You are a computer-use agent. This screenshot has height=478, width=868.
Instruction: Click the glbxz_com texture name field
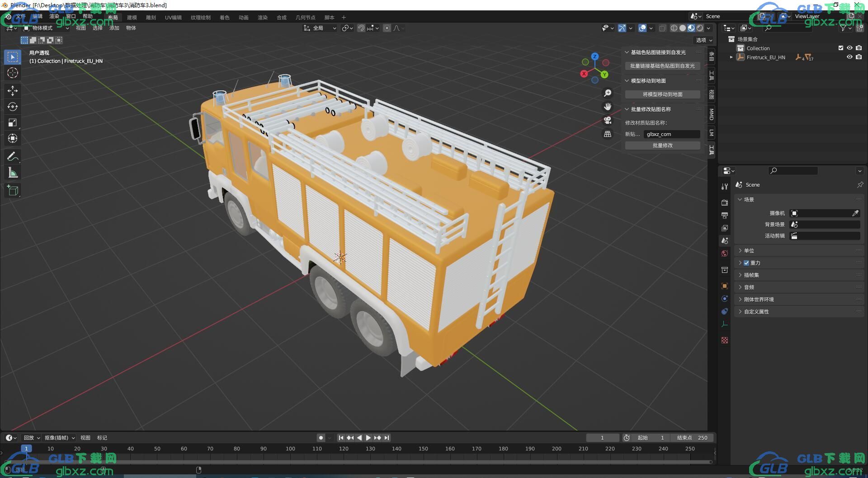coord(672,134)
